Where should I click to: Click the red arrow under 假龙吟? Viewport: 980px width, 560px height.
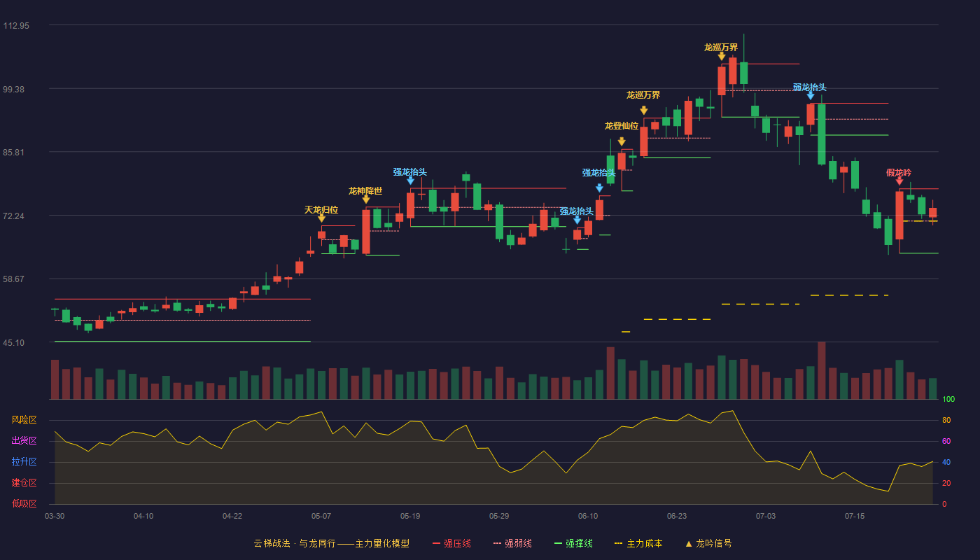(899, 181)
